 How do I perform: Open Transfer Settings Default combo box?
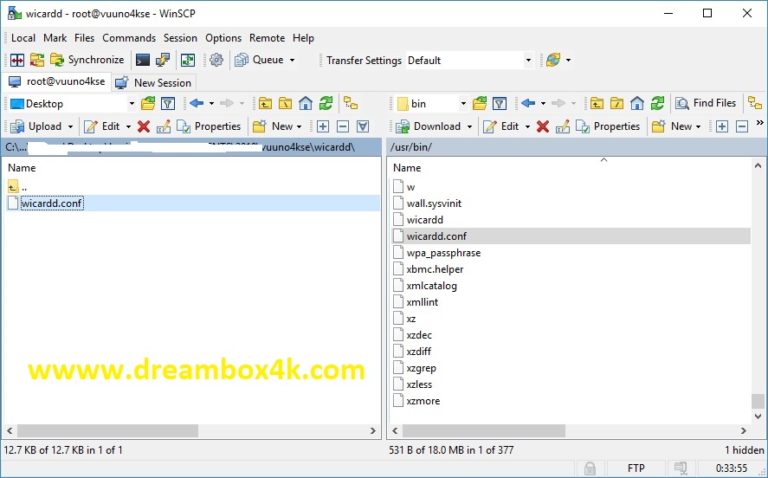pos(469,60)
